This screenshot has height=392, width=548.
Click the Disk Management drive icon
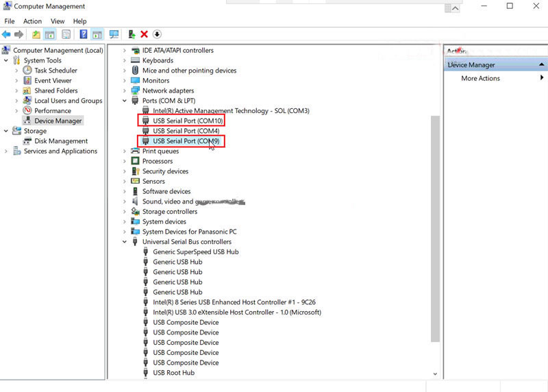27,141
